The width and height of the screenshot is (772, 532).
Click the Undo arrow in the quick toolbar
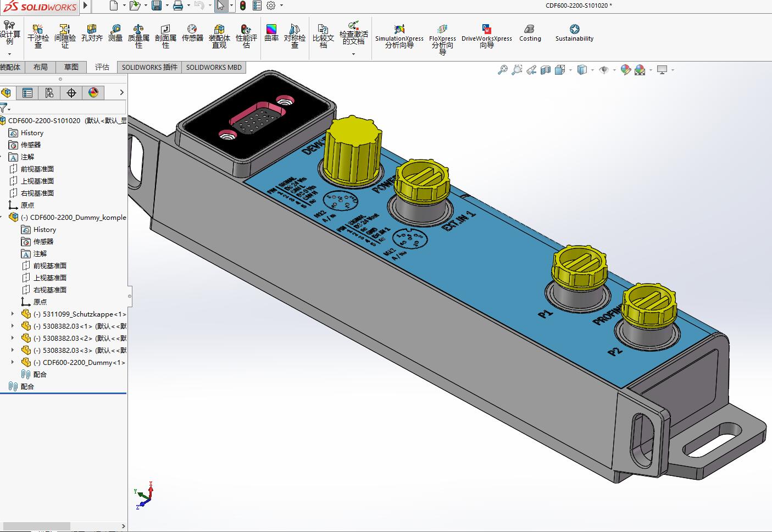click(199, 5)
